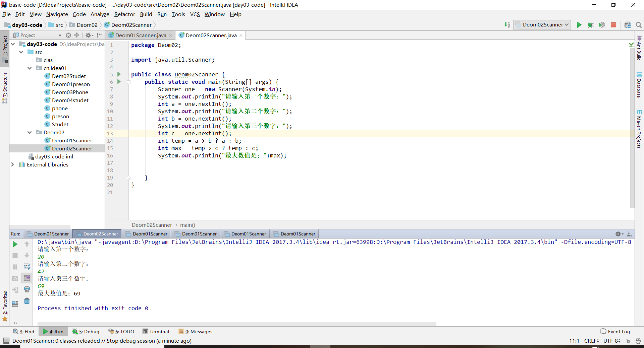Open Project Structure from the toolbar

[627, 25]
